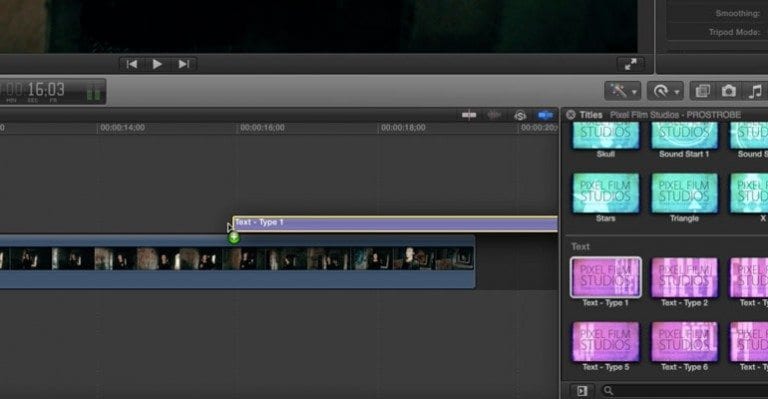Click the titles search field
This screenshot has height=399, width=768.
(686, 391)
